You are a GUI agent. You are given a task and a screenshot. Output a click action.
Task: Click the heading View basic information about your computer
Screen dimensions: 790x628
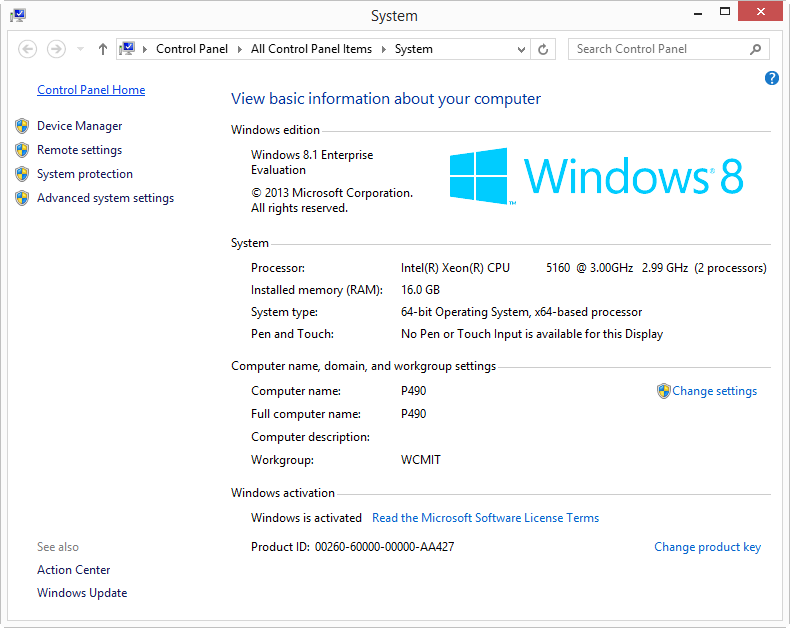pyautogui.click(x=386, y=99)
